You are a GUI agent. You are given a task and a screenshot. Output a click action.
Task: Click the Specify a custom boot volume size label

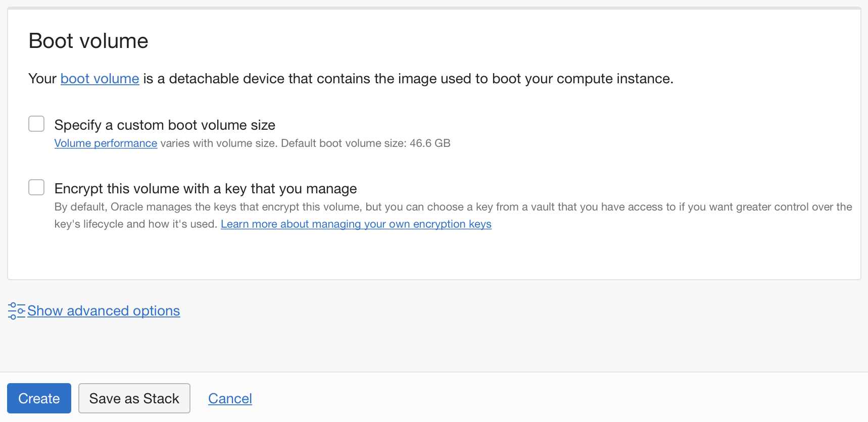tap(165, 125)
